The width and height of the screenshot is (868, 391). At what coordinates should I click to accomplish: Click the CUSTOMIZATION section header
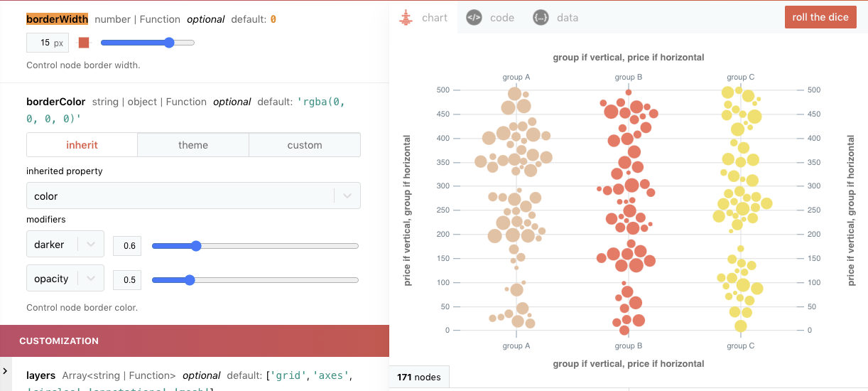coord(195,341)
